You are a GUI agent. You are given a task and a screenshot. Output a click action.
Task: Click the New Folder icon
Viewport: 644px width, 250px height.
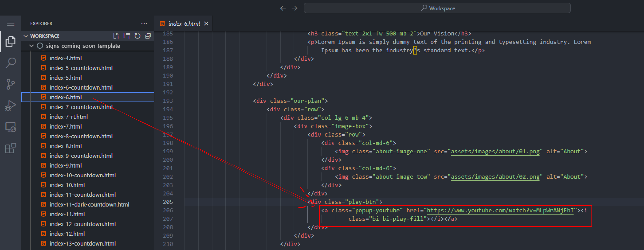(127, 36)
